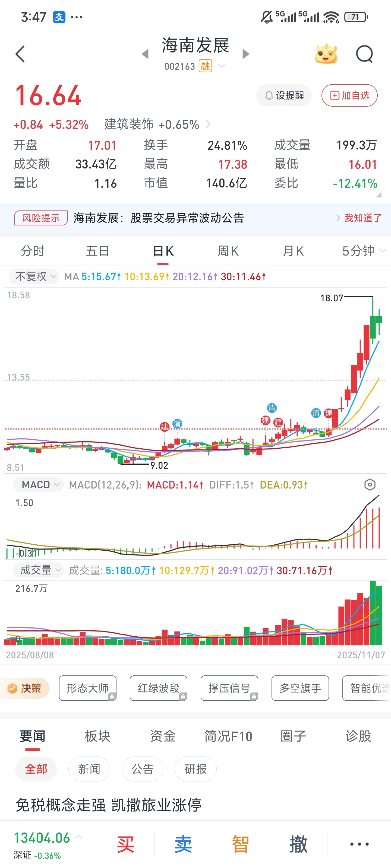Select 多空旗手 tool

(x=300, y=688)
